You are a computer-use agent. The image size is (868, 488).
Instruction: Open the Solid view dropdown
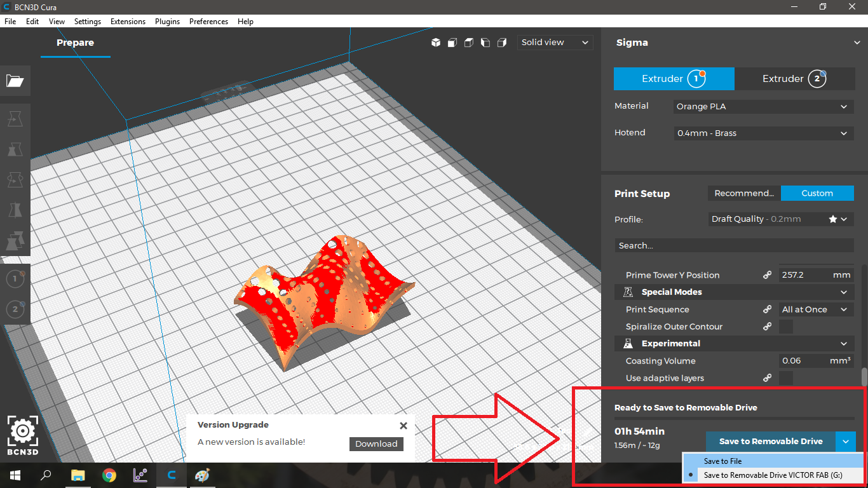(555, 43)
